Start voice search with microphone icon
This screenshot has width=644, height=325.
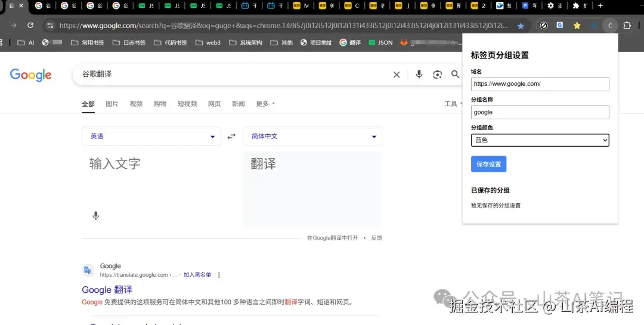click(419, 74)
